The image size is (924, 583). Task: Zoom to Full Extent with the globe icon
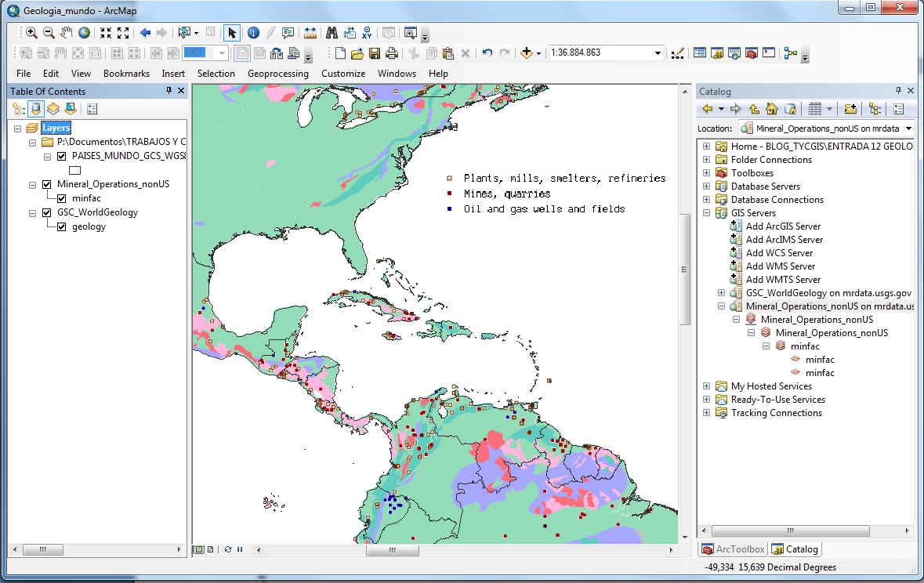click(84, 33)
